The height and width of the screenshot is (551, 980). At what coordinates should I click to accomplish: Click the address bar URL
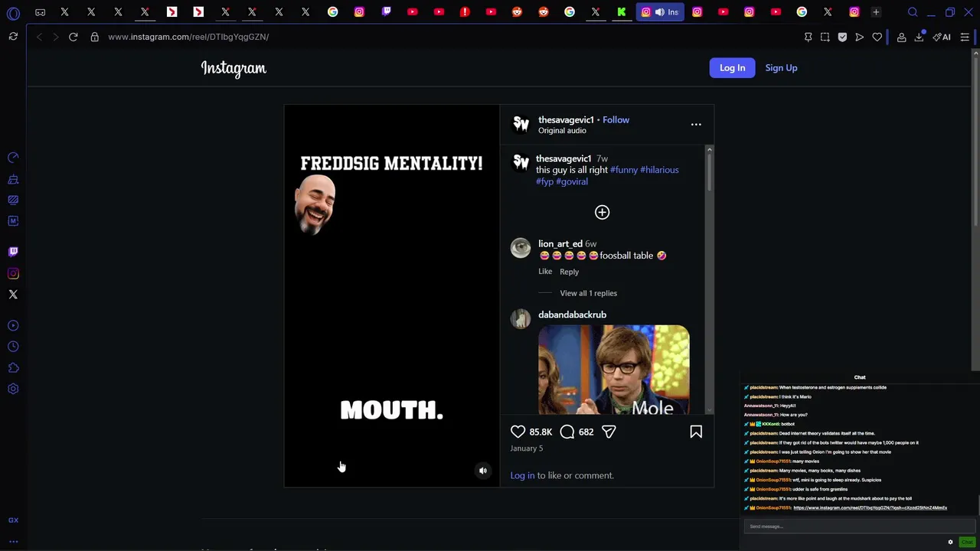coord(188,37)
